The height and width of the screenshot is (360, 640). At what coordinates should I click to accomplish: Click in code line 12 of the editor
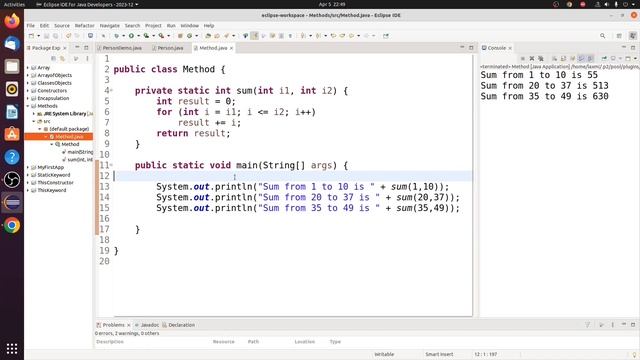click(292, 176)
